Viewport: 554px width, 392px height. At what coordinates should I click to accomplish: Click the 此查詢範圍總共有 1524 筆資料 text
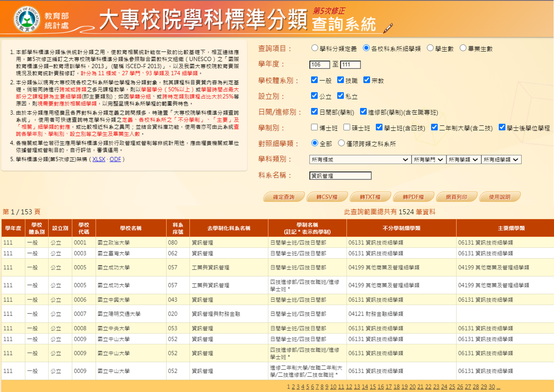(390, 212)
